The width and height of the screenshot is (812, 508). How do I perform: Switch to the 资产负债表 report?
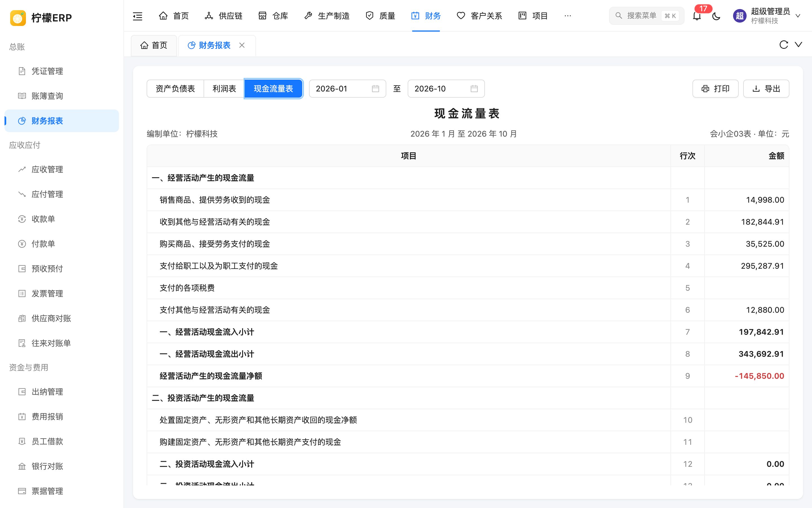click(x=175, y=89)
